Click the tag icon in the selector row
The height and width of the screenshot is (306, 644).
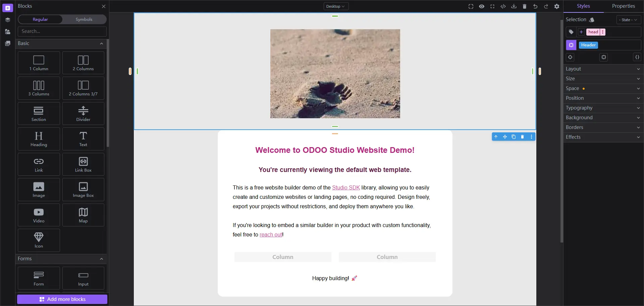point(571,32)
